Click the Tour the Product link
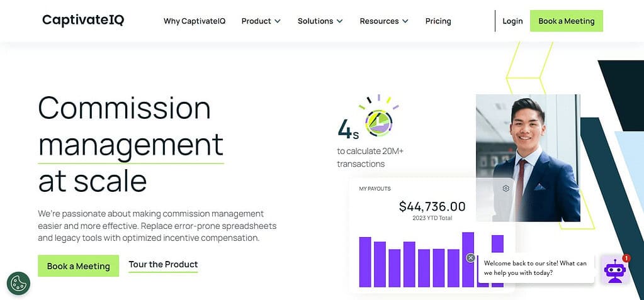Screen dimensions: 644x300 coord(163,264)
